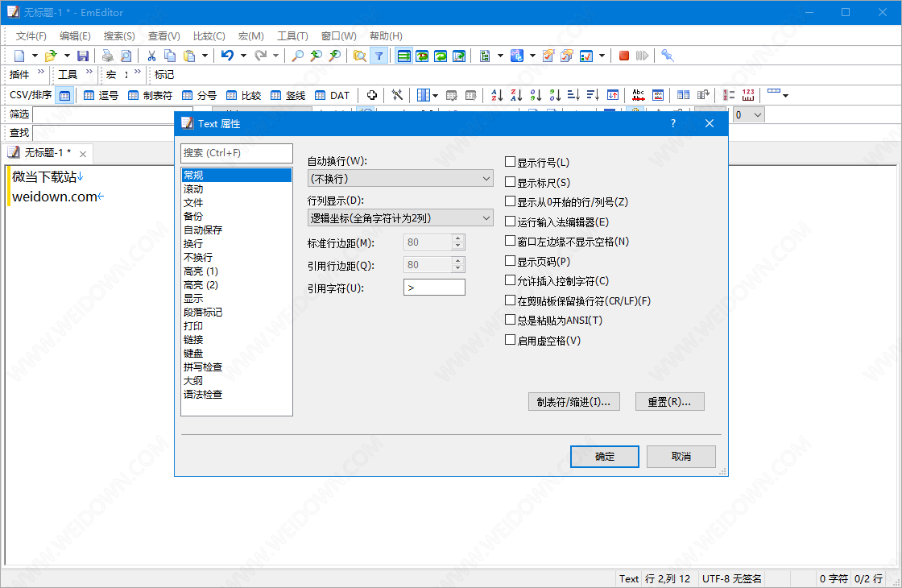Click the Open folder toolbar icon
The width and height of the screenshot is (902, 588).
pos(52,56)
